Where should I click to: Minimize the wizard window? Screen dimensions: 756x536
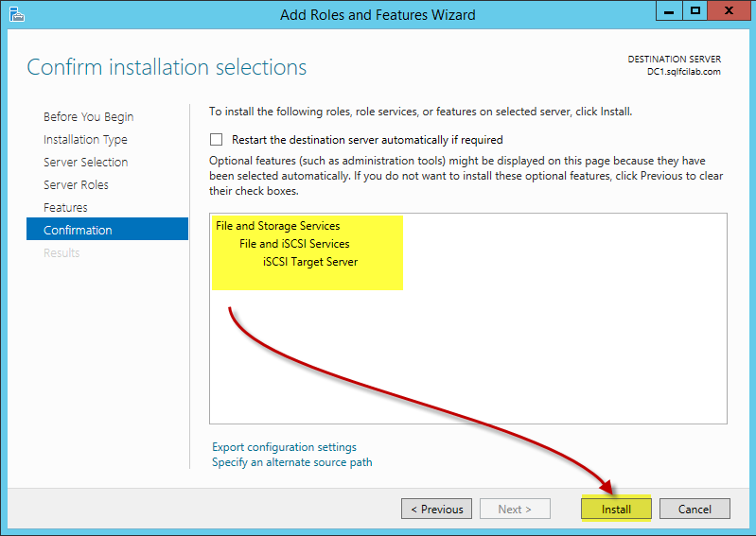[x=669, y=11]
